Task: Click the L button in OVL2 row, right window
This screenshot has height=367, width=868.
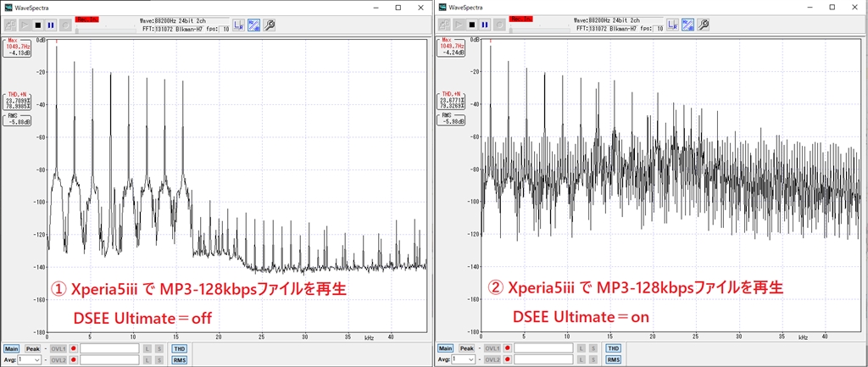Action: [x=581, y=360]
